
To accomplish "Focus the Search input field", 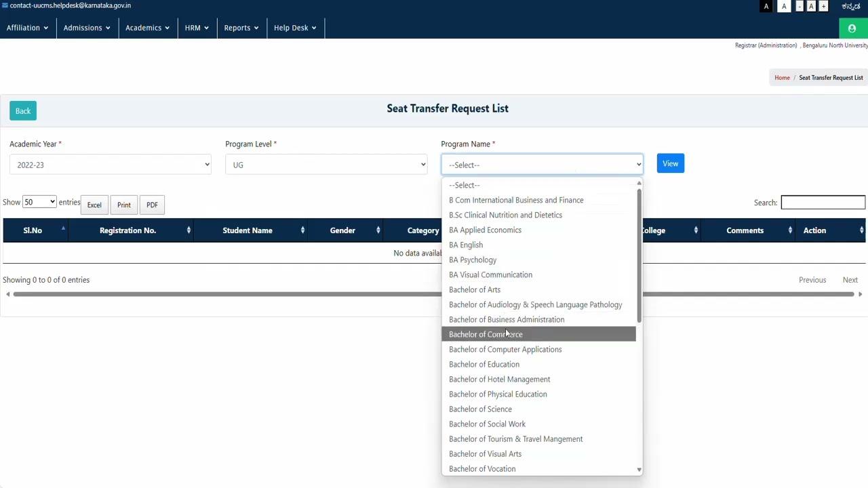I will pos(823,202).
